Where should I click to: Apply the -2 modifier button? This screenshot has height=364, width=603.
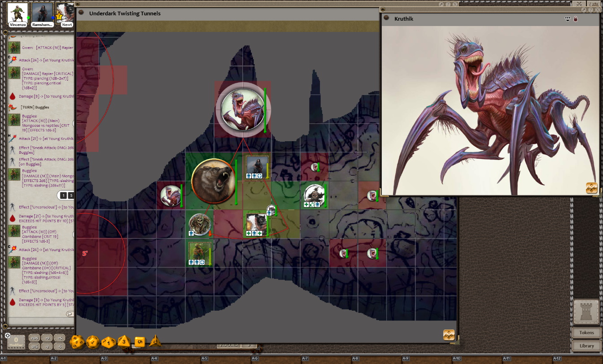pyautogui.click(x=48, y=347)
